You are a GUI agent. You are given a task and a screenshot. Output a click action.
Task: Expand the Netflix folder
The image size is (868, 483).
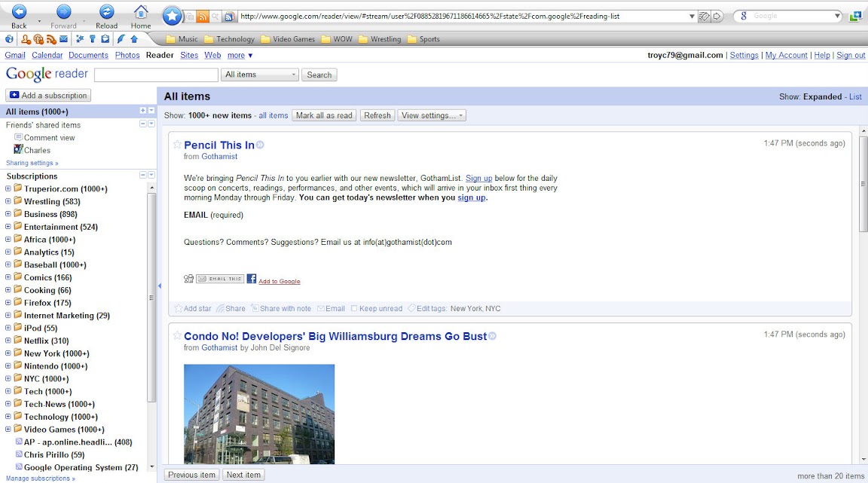coord(8,341)
